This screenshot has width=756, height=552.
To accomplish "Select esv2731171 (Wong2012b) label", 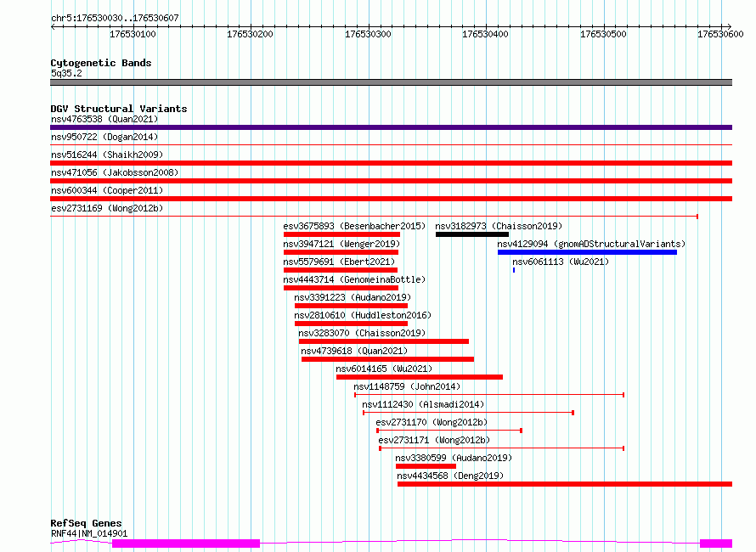I will pos(434,440).
